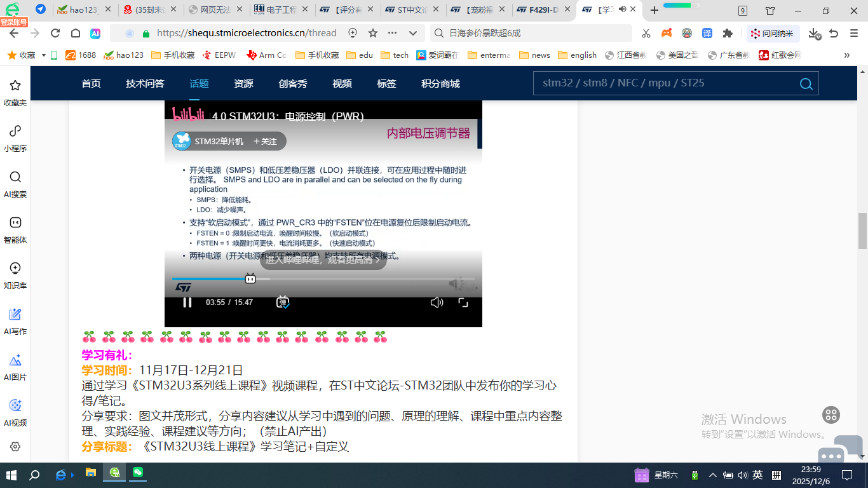The height and width of the screenshot is (488, 868).
Task: Click the browser forward arrow
Action: 35,33
